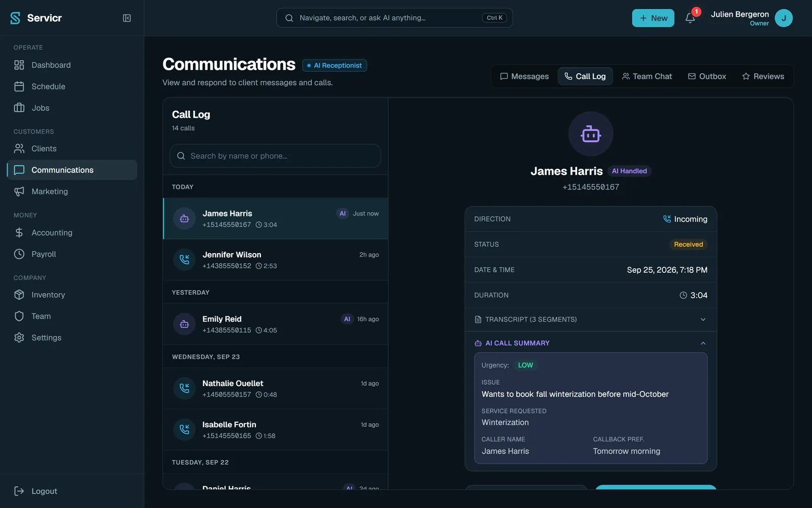Open Clients in the sidebar

72,148
